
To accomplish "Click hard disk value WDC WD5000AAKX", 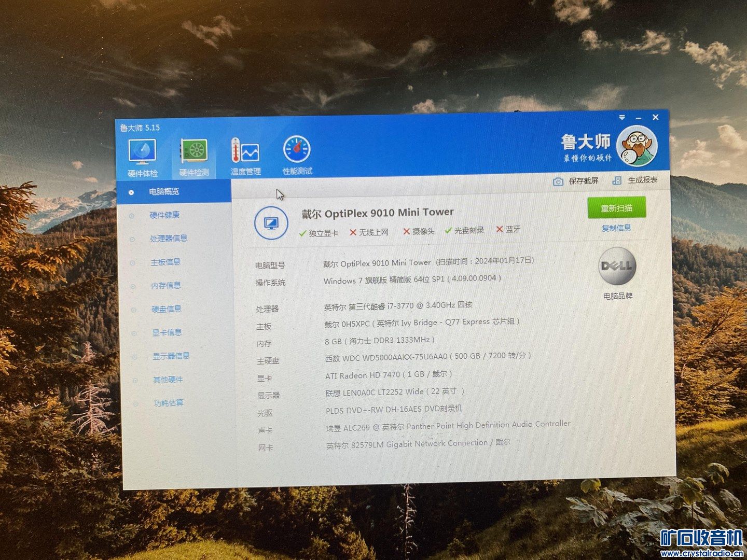I will [x=428, y=357].
